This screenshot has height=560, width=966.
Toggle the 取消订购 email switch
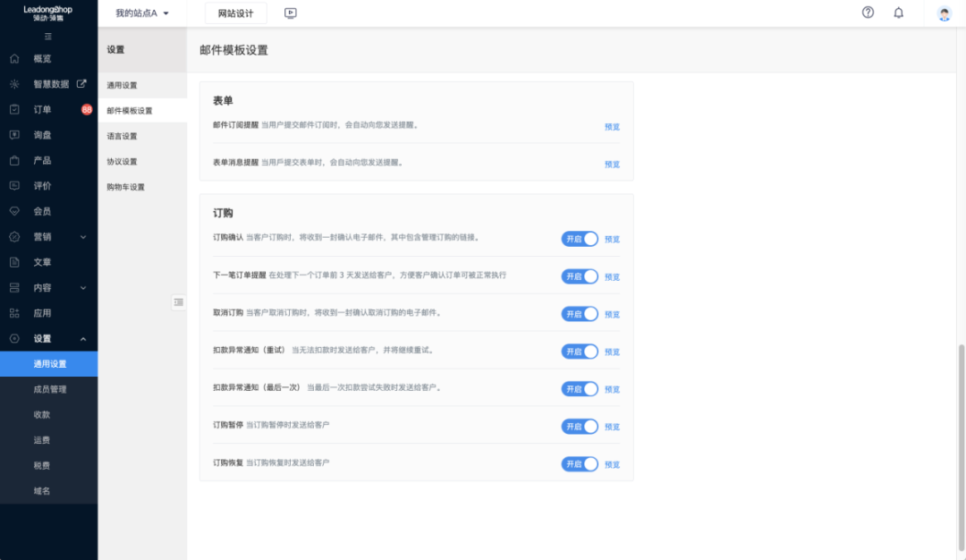tap(580, 314)
